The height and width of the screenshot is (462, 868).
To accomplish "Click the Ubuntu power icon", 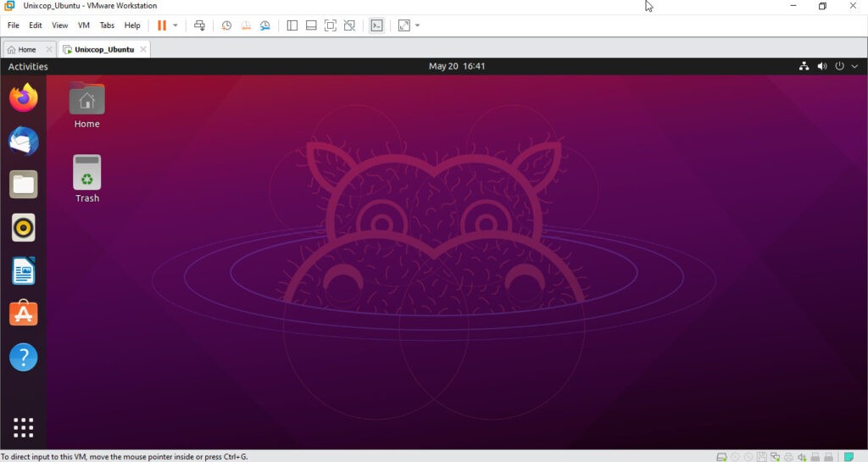I will click(840, 66).
